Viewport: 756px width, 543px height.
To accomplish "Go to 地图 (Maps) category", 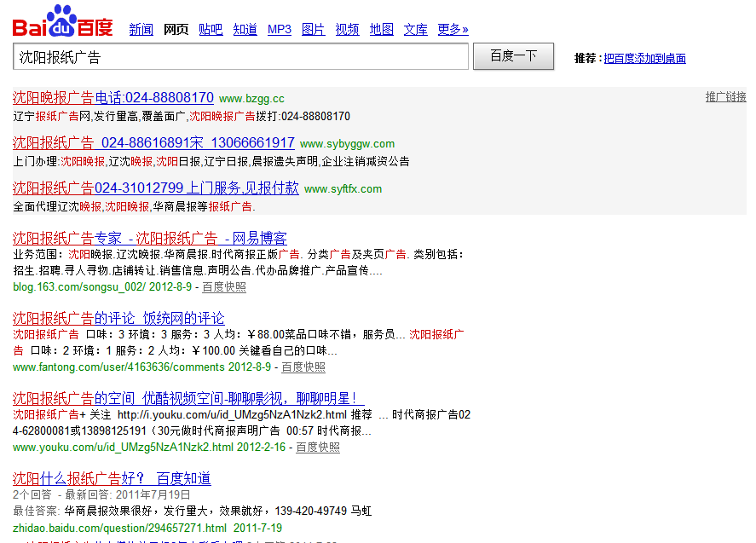I will [381, 30].
